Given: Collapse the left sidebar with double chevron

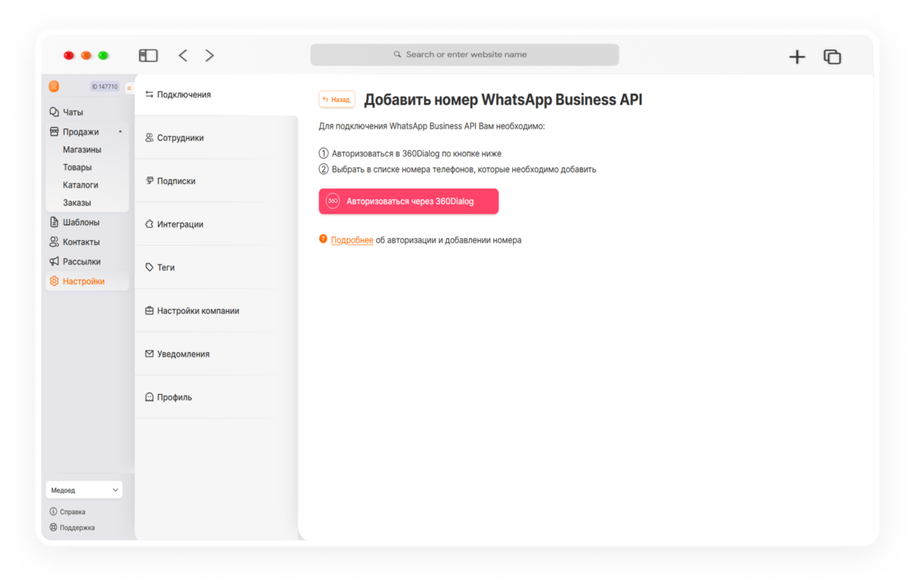Looking at the screenshot, I should click(129, 88).
